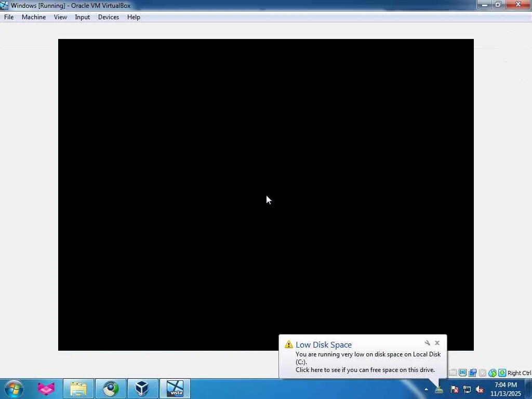Close the Low Disk Space notification
532x399 pixels.
click(x=437, y=343)
